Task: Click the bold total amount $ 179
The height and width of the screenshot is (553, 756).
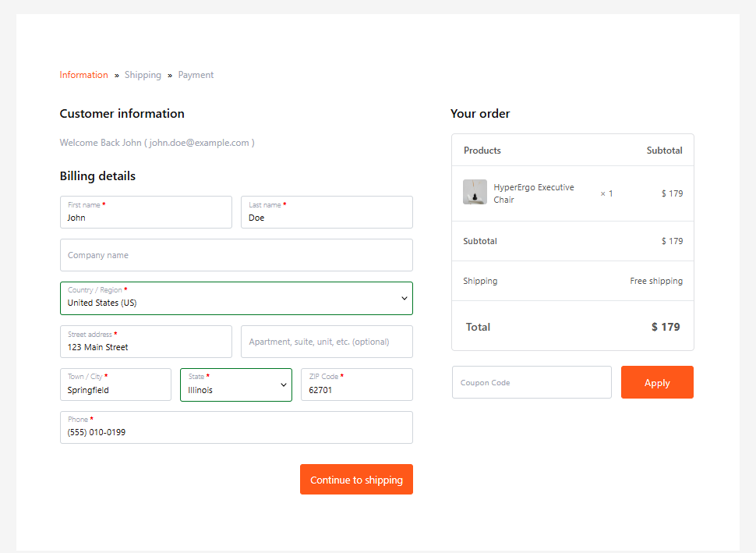Action: [x=666, y=327]
